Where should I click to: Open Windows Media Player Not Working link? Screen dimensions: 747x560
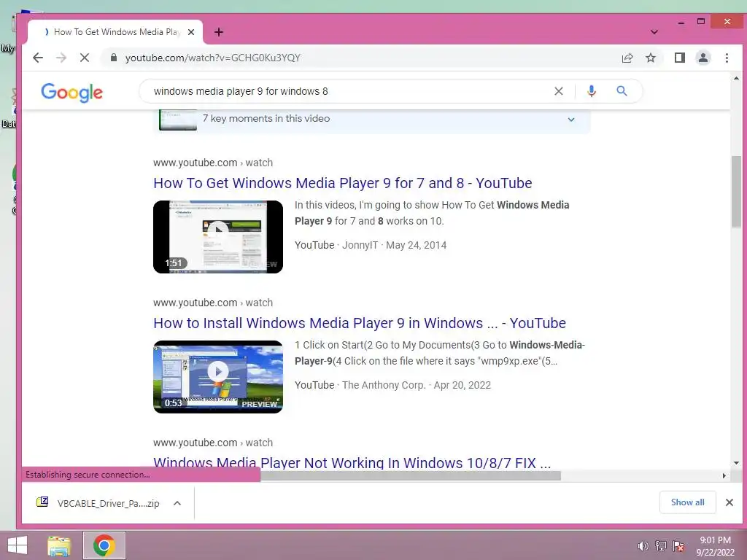352,462
